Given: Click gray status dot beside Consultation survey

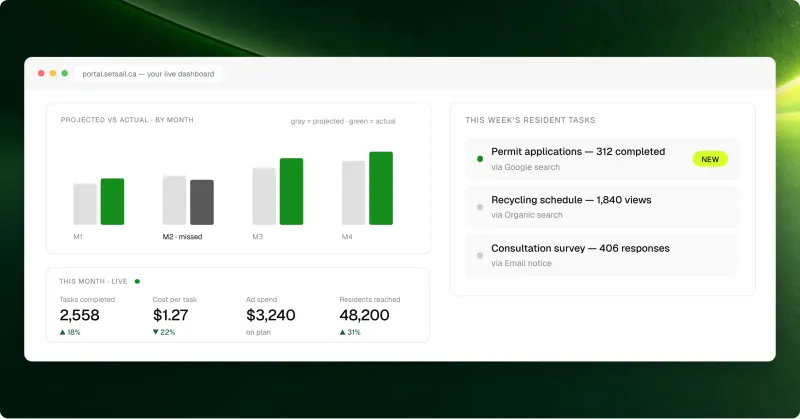Looking at the screenshot, I should pos(480,256).
